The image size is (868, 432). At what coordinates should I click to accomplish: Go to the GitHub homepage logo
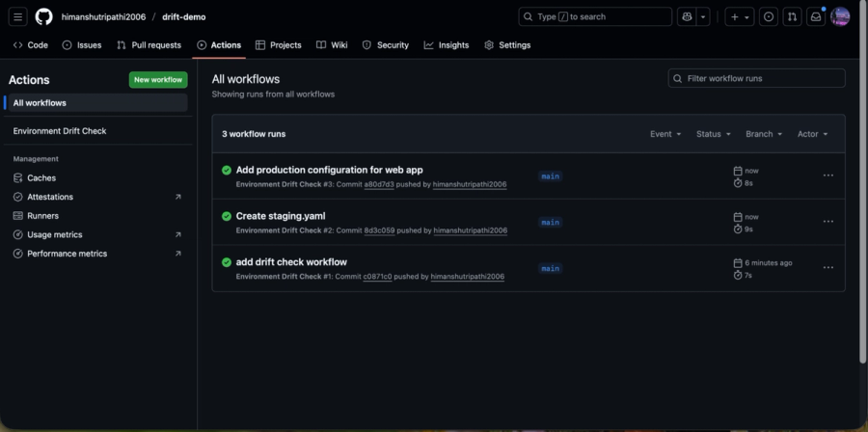pyautogui.click(x=44, y=17)
